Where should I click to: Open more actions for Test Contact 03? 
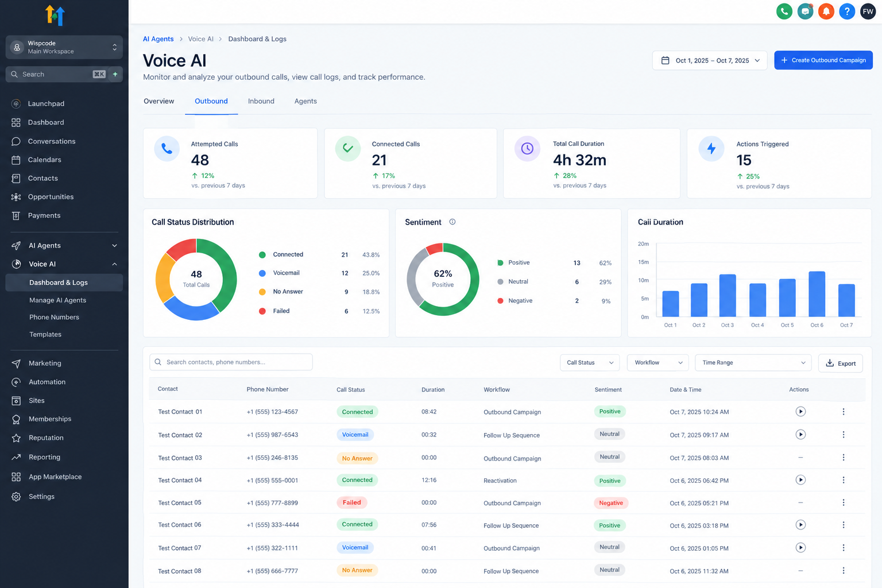[x=844, y=458]
